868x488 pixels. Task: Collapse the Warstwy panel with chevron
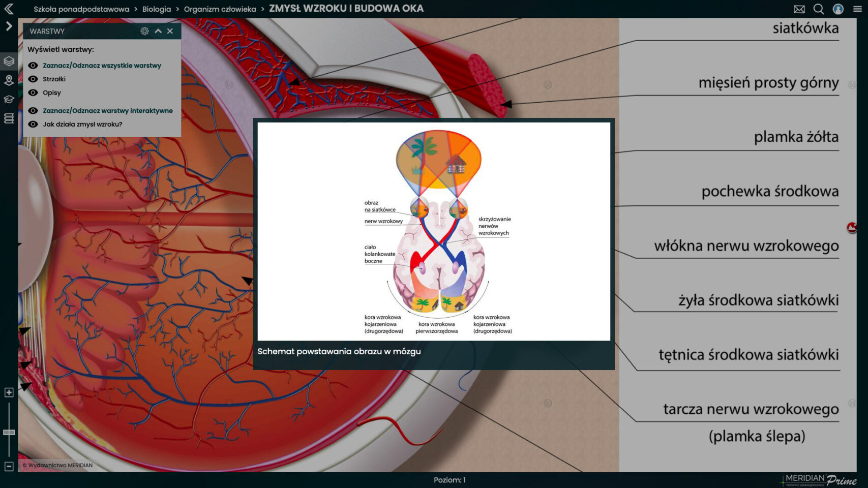click(158, 31)
